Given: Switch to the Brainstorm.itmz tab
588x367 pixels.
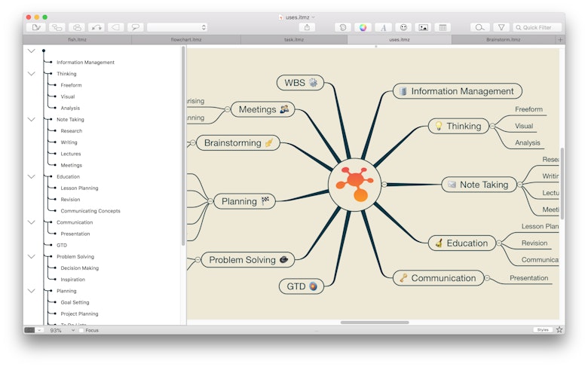Looking at the screenshot, I should [x=504, y=39].
